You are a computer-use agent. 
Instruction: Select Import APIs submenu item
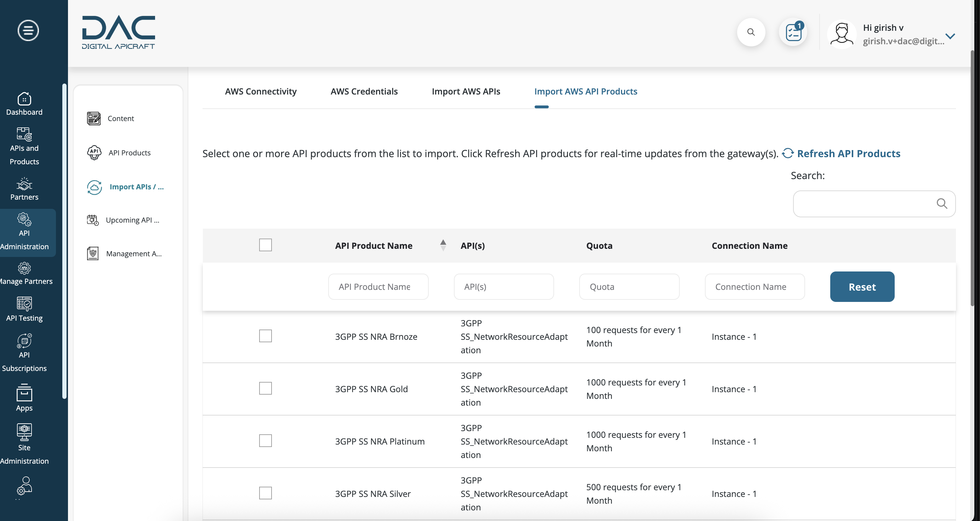[125, 187]
